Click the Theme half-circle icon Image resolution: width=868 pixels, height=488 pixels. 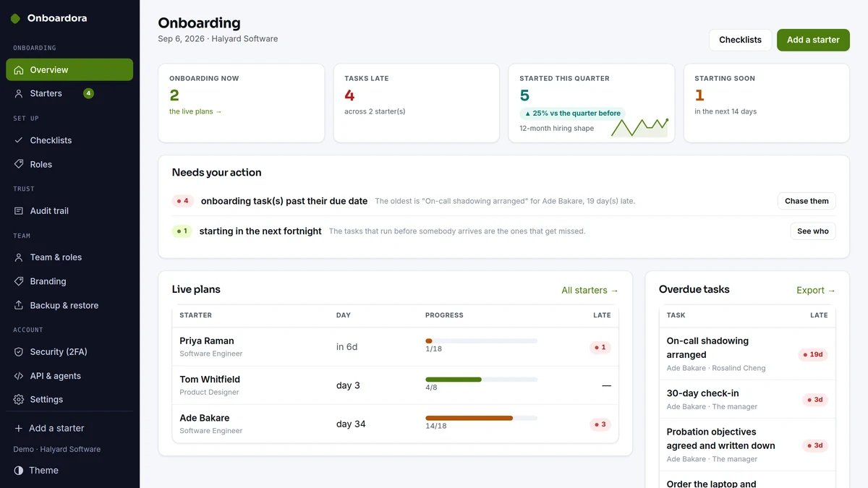pos(19,470)
